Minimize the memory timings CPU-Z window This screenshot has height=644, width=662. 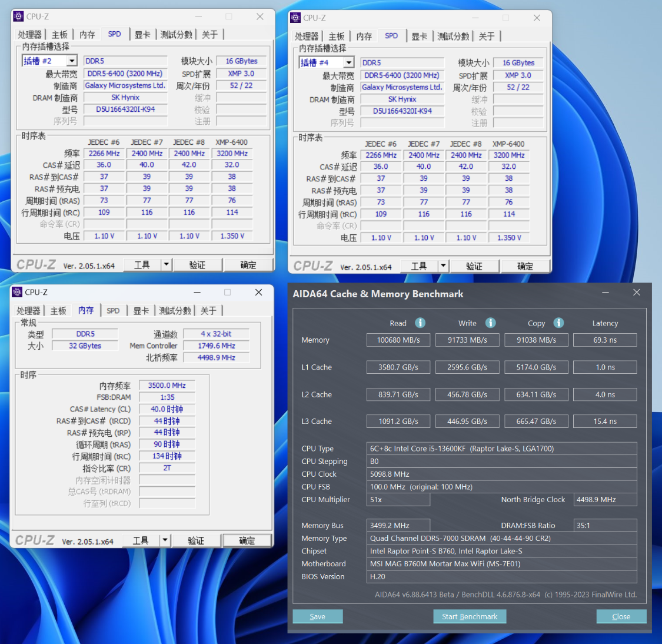[x=197, y=292]
